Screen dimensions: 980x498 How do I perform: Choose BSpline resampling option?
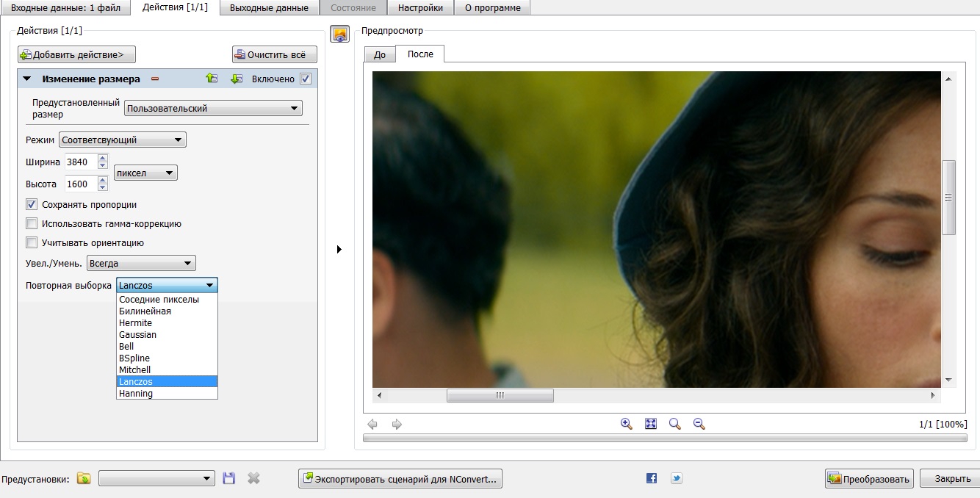click(x=167, y=358)
